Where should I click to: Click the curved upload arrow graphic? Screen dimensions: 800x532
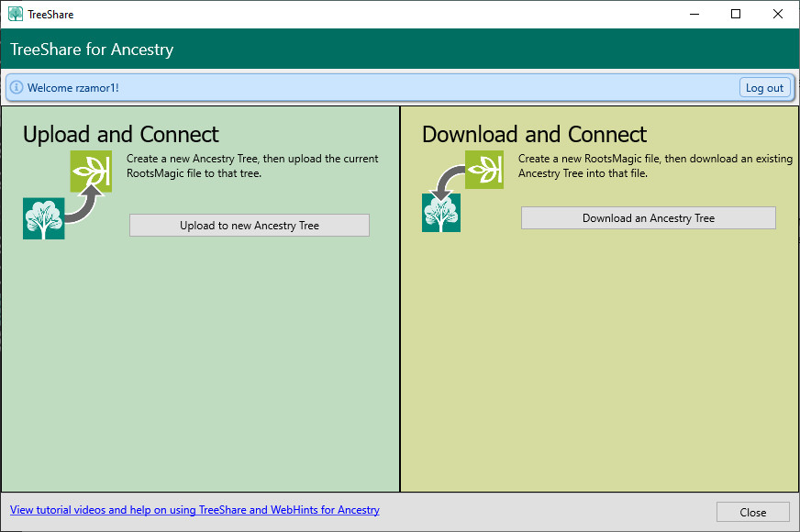point(82,209)
